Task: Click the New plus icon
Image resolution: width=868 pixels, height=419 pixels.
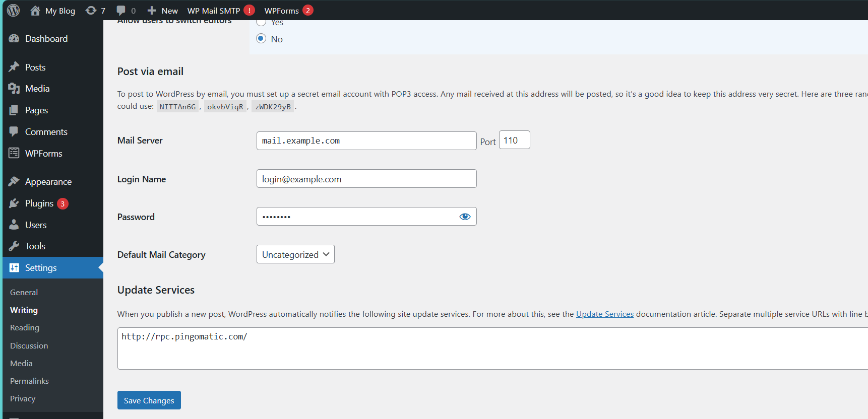Action: (x=152, y=10)
